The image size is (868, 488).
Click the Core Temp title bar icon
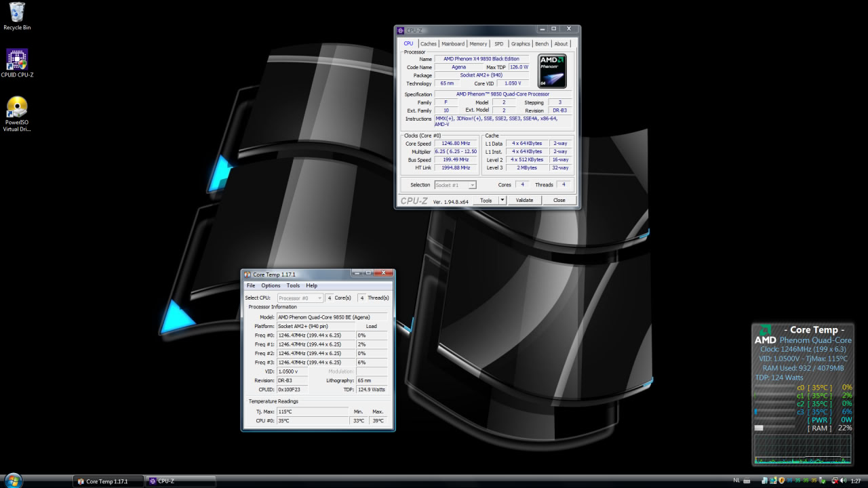point(248,274)
